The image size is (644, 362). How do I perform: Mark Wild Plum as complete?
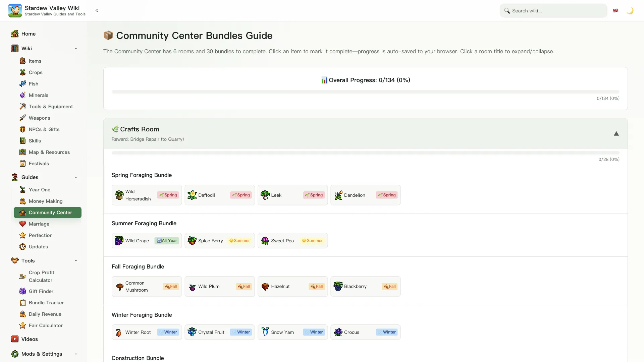220,287
